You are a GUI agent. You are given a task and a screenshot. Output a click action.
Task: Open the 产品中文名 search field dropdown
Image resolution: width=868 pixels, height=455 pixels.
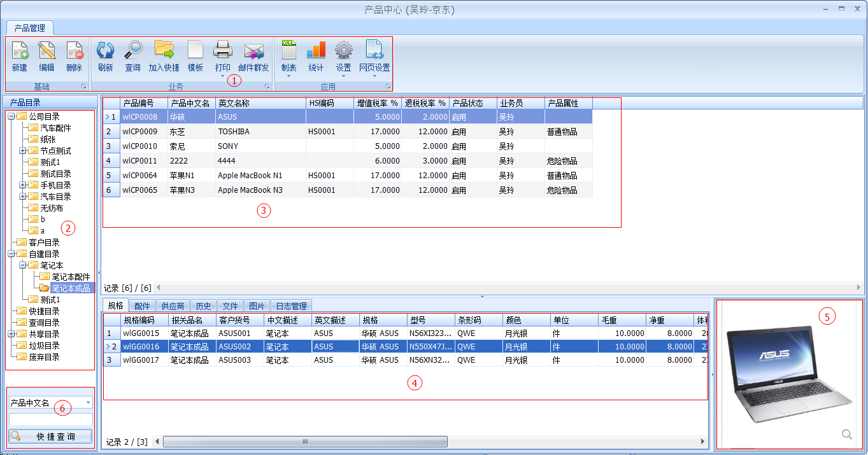pyautogui.click(x=88, y=403)
